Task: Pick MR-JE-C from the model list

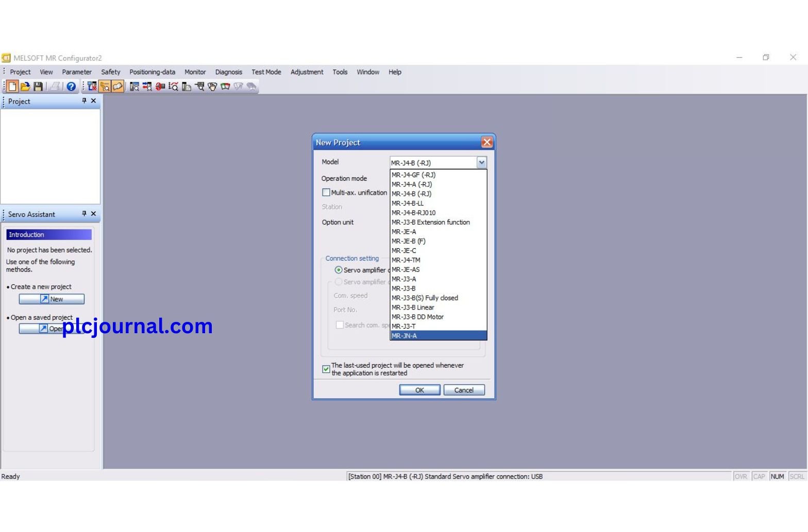Action: click(x=439, y=251)
